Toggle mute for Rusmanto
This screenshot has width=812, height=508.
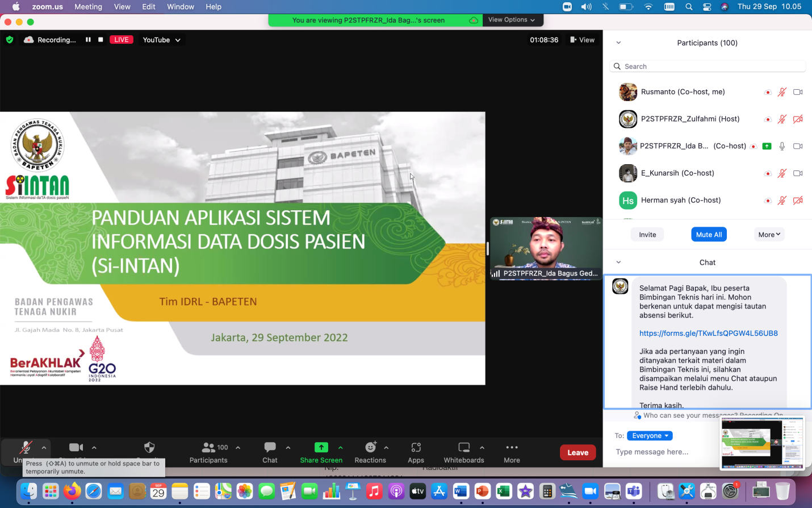(782, 92)
